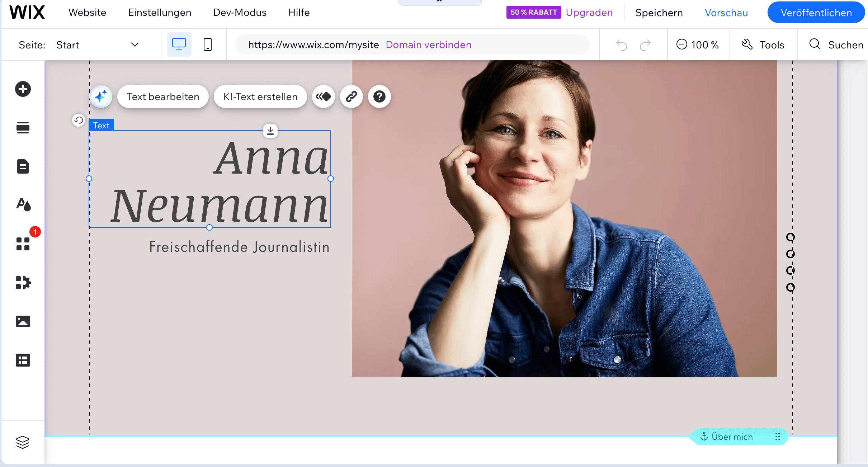868x467 pixels.
Task: Select the fourth anchor menu dot
Action: (791, 287)
